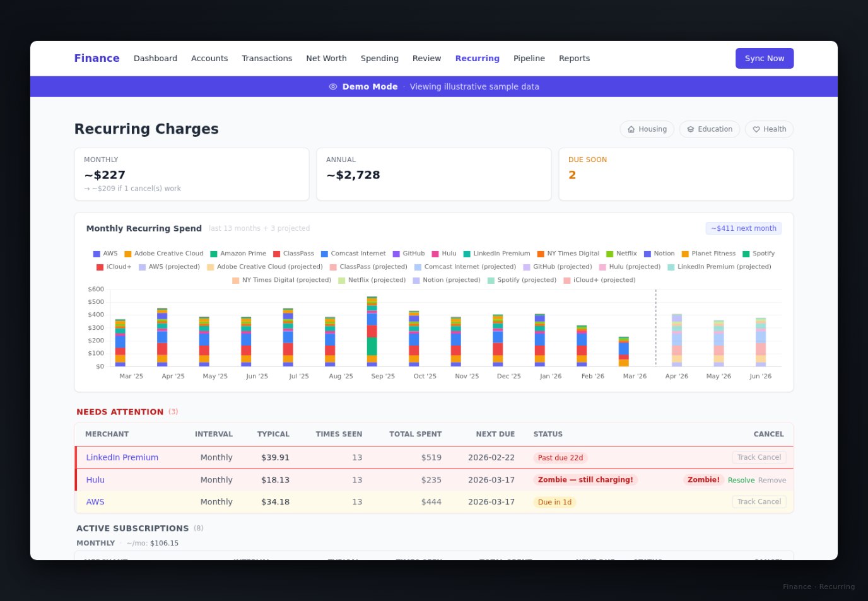
Task: Switch to the Net Worth tab
Action: tap(326, 58)
